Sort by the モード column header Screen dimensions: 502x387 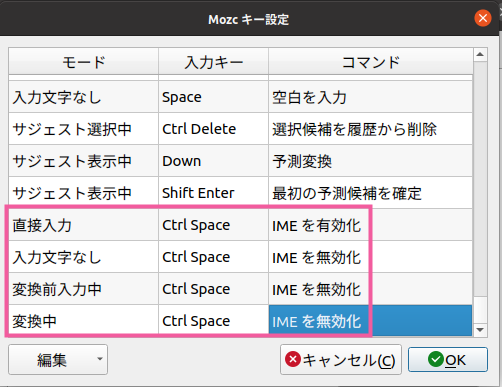(x=83, y=62)
